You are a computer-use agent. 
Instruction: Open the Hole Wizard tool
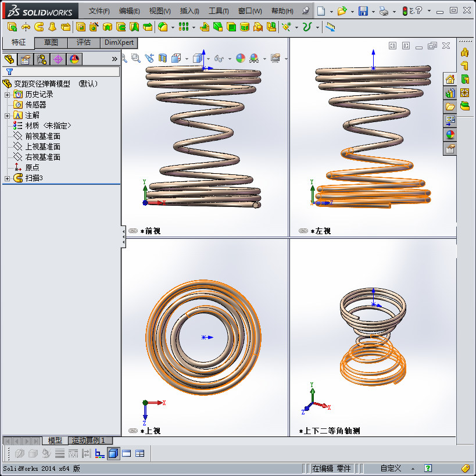94,27
